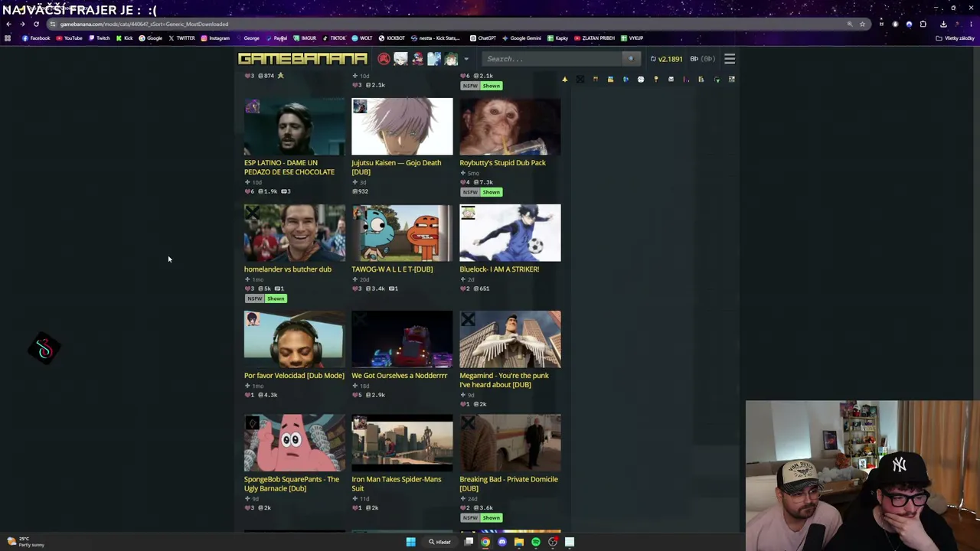Viewport: 980px width, 551px height.
Task: Open the homelander vs butcher dub title link
Action: (x=288, y=269)
